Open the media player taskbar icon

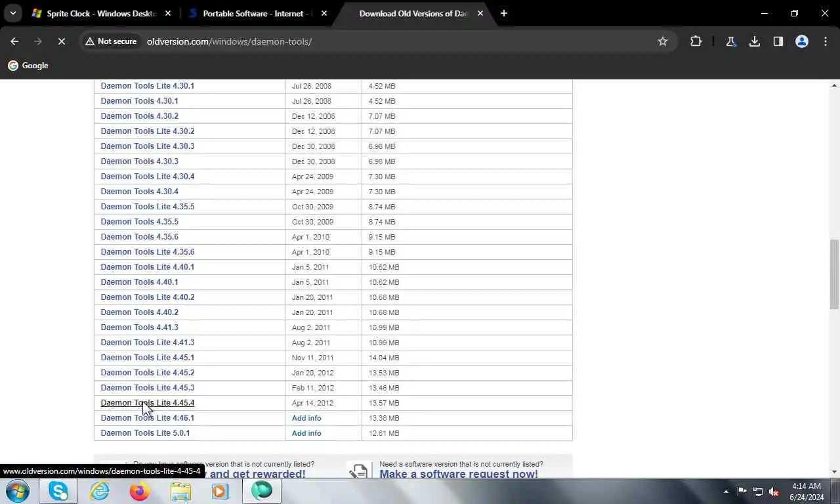(x=220, y=491)
